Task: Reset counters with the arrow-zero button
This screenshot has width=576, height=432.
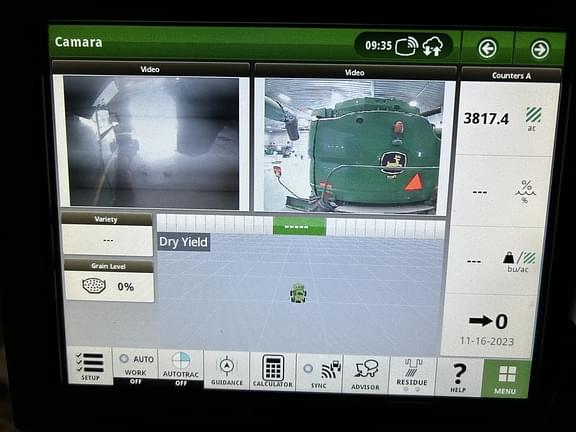Action: (x=489, y=321)
